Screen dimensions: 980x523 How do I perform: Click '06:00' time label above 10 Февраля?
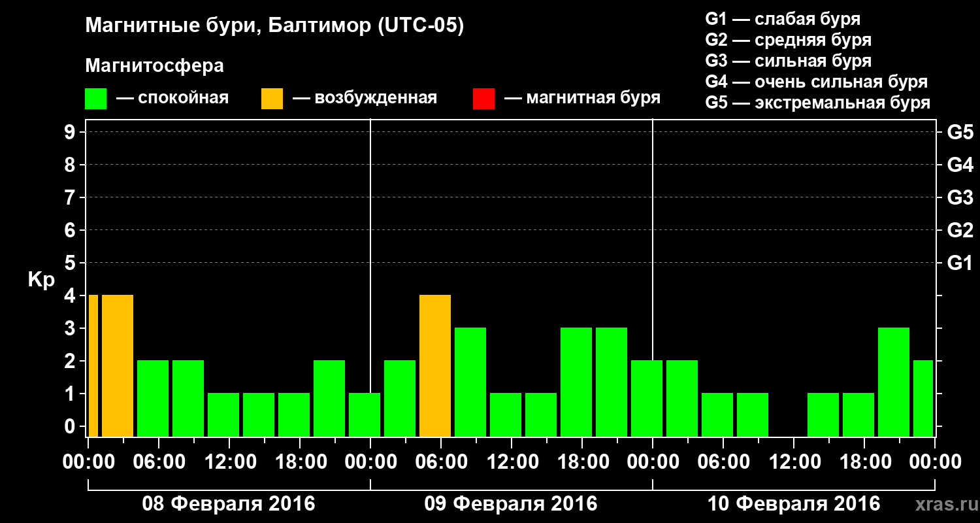[723, 462]
